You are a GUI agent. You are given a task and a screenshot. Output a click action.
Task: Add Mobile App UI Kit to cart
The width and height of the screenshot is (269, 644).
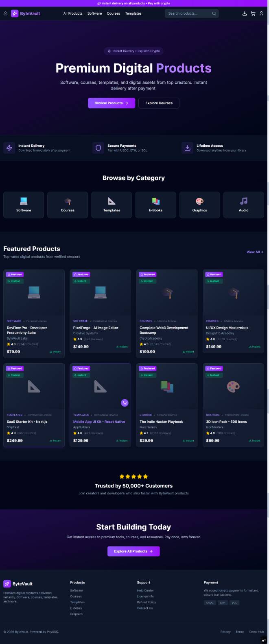pos(125,402)
